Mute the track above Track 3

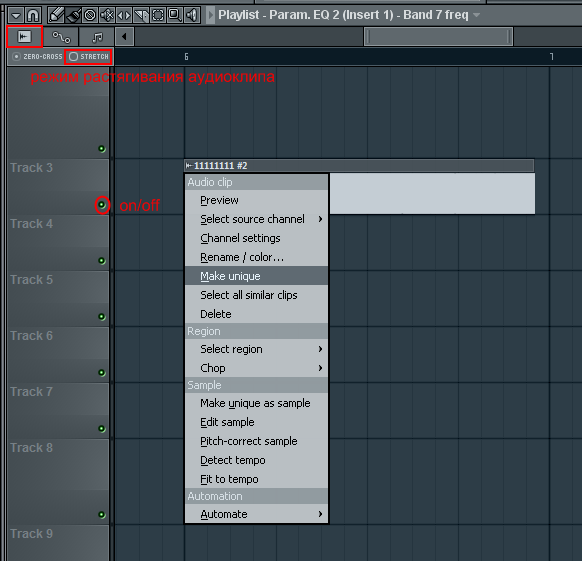(x=102, y=149)
